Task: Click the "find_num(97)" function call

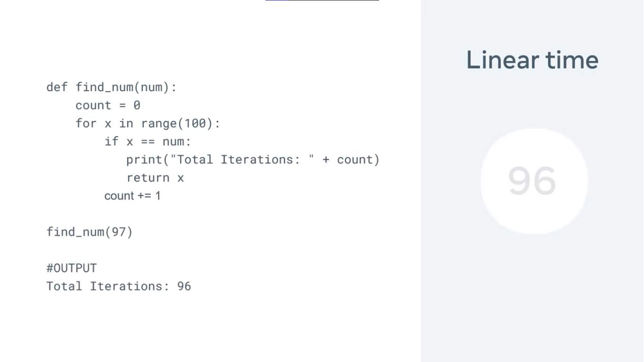Action: click(x=90, y=232)
